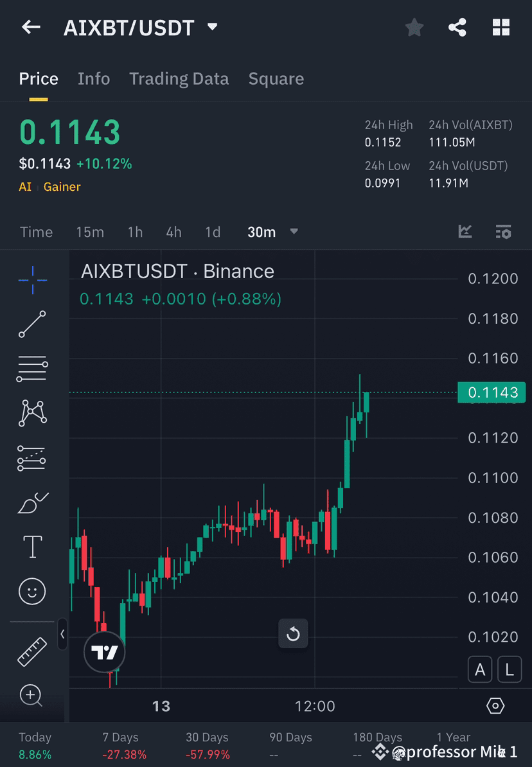Select the Text annotation tool
The height and width of the screenshot is (767, 532).
(x=32, y=546)
